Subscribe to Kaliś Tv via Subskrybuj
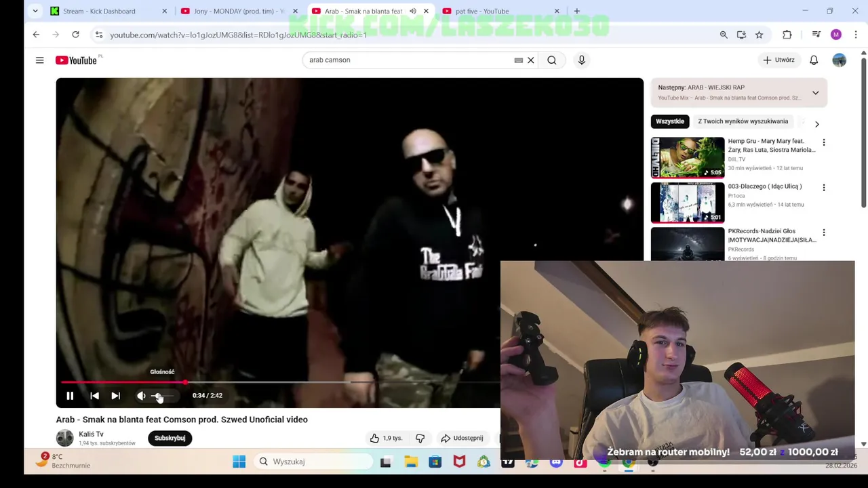This screenshot has width=868, height=488. tap(170, 439)
